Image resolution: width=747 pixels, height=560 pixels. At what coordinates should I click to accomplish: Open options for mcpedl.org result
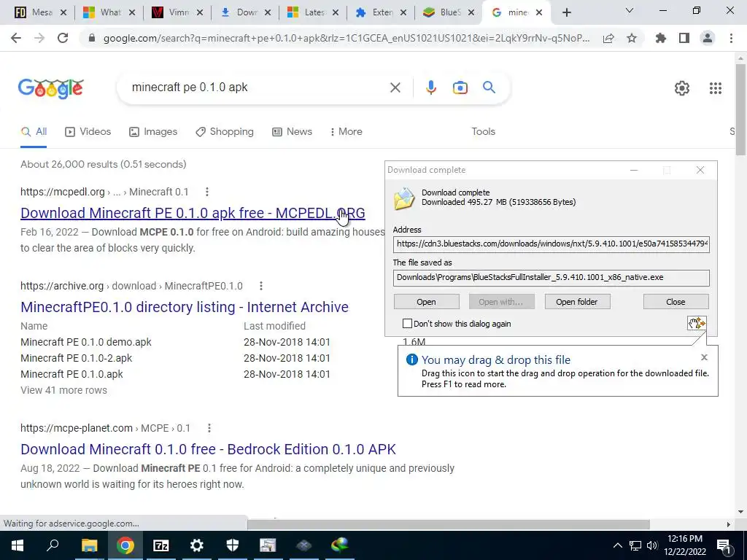tap(206, 192)
